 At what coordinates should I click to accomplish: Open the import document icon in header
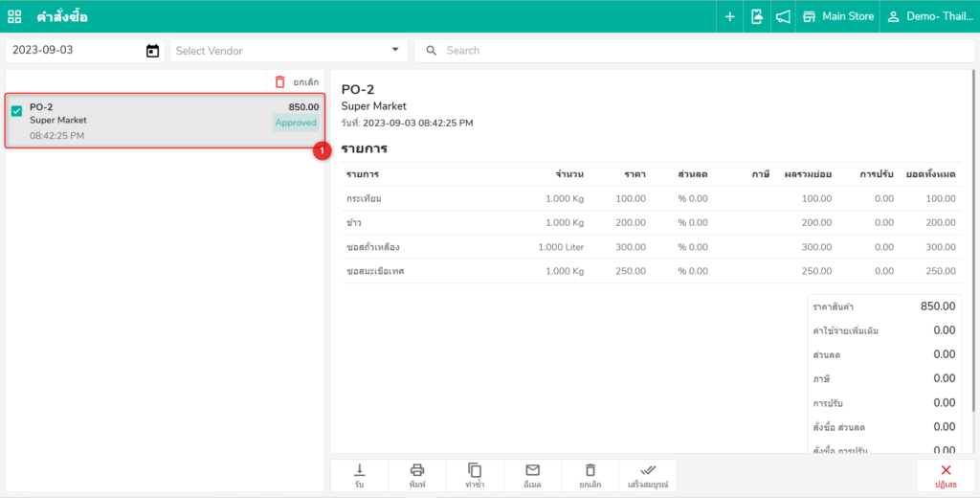[x=756, y=17]
